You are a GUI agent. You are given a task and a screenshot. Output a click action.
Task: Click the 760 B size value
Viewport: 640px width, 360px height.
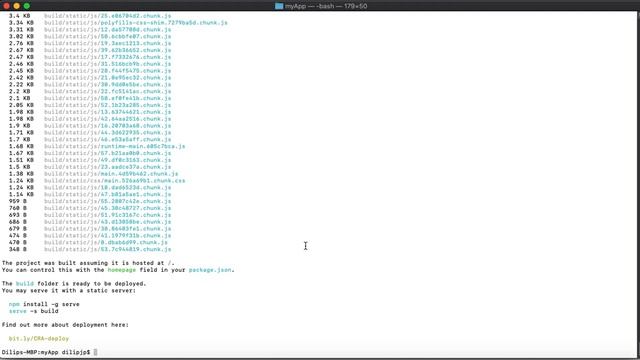click(x=18, y=208)
